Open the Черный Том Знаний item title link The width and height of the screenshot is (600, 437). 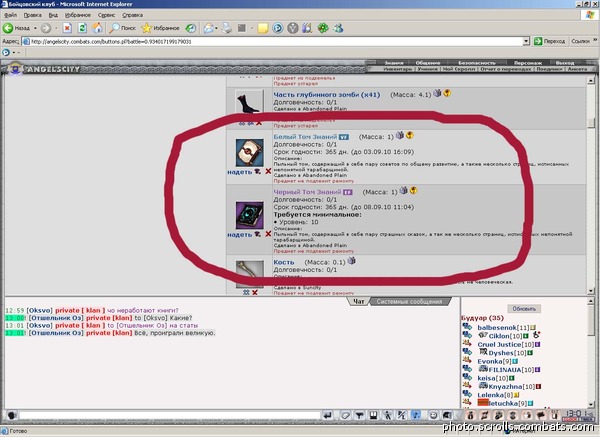point(307,192)
